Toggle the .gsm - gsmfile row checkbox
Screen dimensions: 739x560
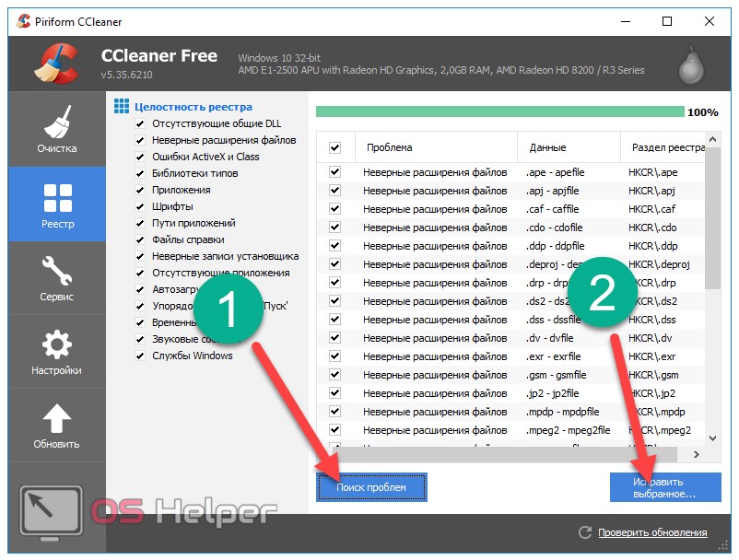pos(335,375)
